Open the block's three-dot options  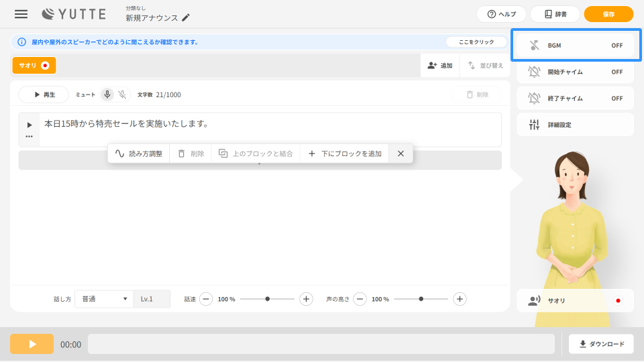tap(29, 136)
